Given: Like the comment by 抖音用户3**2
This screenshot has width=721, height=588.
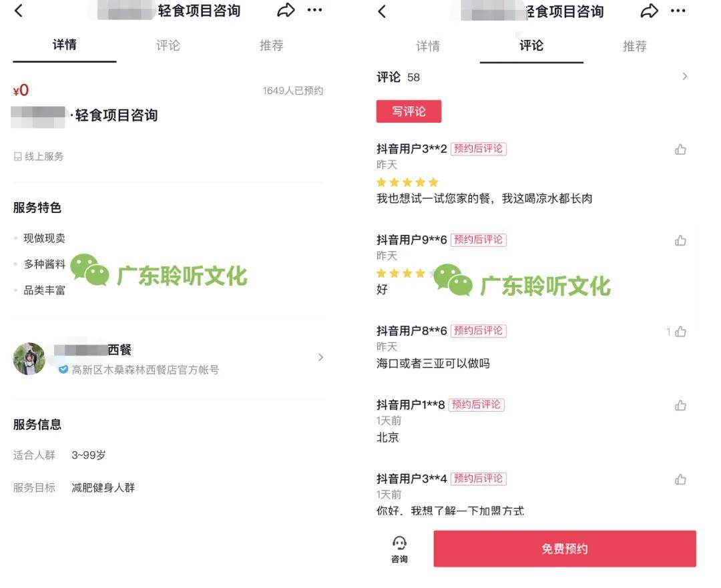Looking at the screenshot, I should click(680, 150).
